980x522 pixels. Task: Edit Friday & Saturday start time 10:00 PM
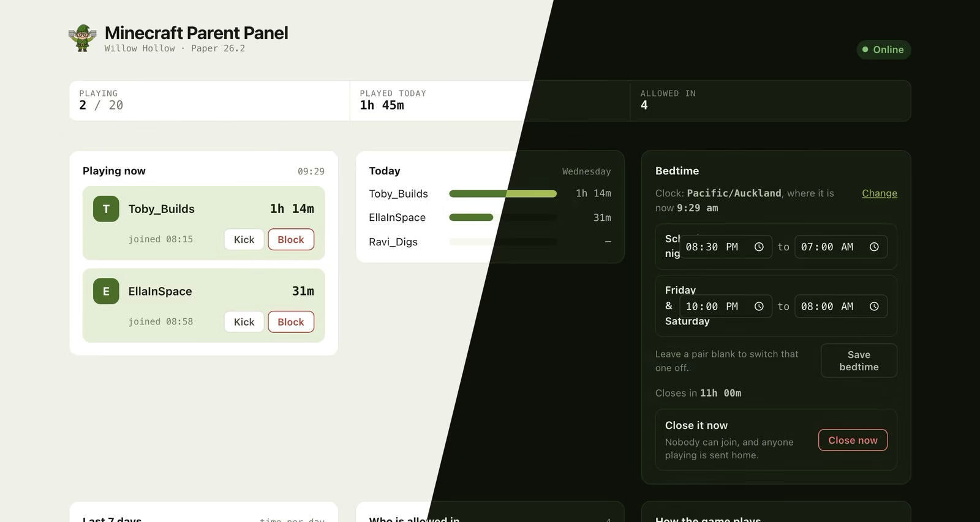click(726, 306)
